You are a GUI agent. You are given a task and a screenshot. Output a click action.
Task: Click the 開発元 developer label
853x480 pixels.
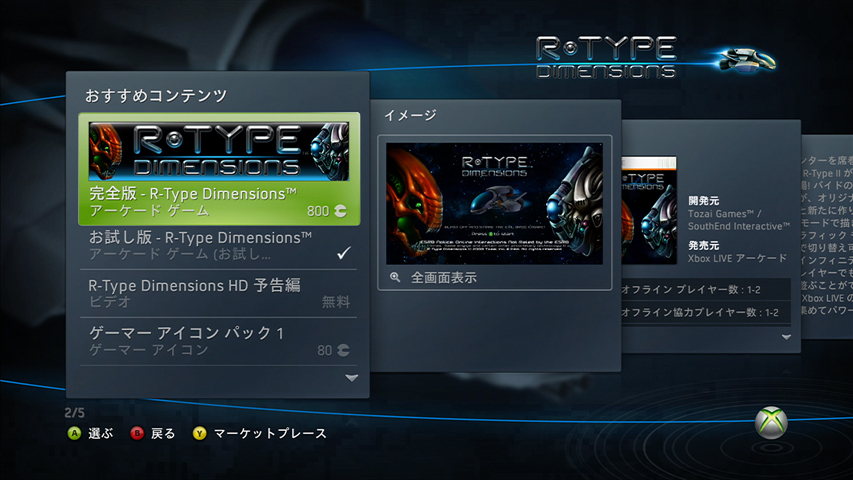703,201
